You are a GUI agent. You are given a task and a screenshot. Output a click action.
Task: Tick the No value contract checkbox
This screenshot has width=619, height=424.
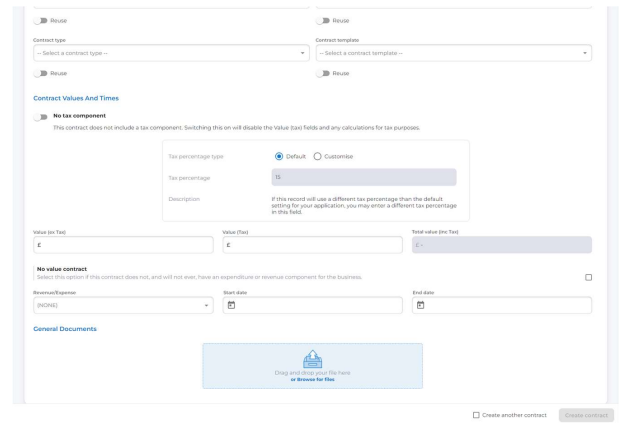[x=588, y=277]
